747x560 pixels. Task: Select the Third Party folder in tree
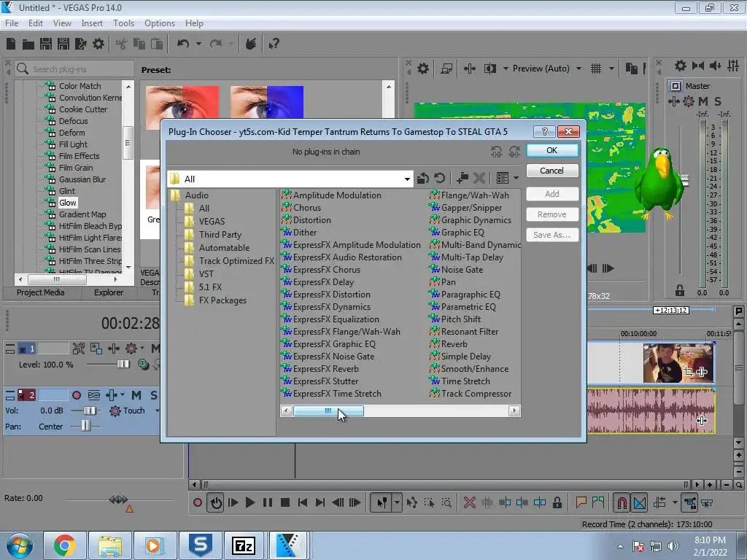coord(220,235)
